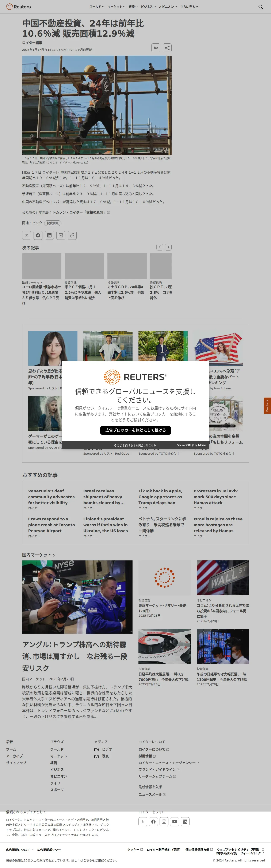Share article on Facebook icon below article
Screen dimensions: 271x868
(38, 235)
